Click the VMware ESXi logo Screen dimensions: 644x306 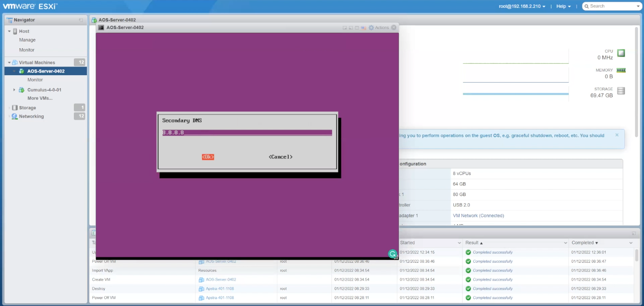[30, 6]
